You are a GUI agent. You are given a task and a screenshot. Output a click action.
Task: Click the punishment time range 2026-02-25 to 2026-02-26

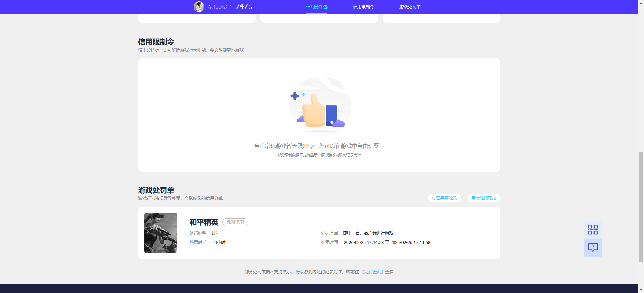coord(387,242)
